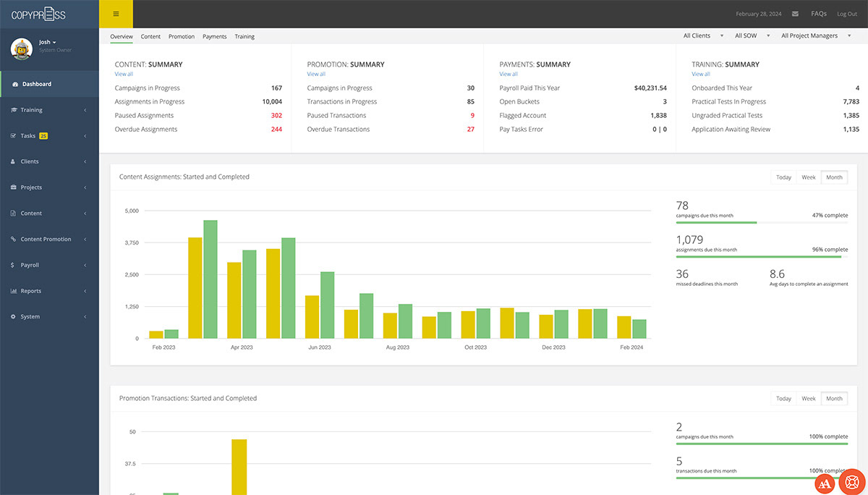Switch to the Content tab

[150, 36]
